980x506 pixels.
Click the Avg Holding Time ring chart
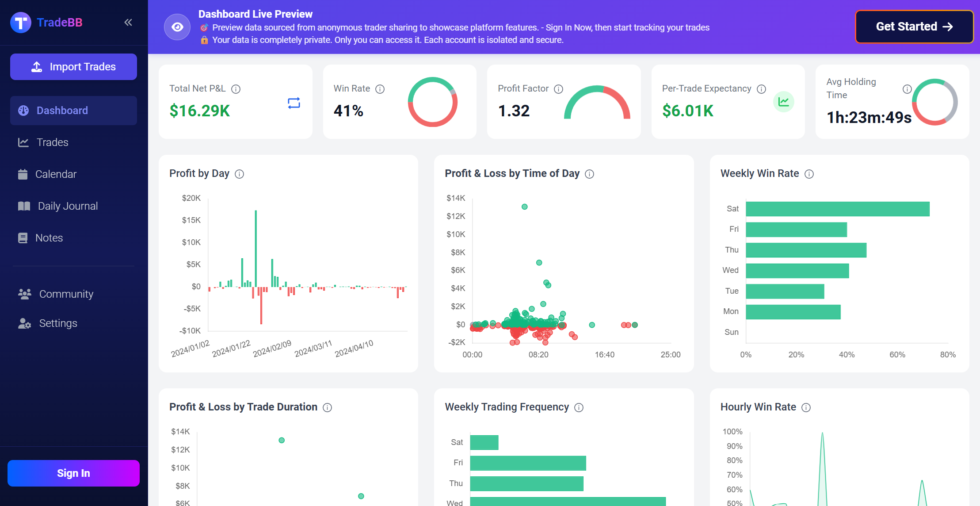(934, 102)
